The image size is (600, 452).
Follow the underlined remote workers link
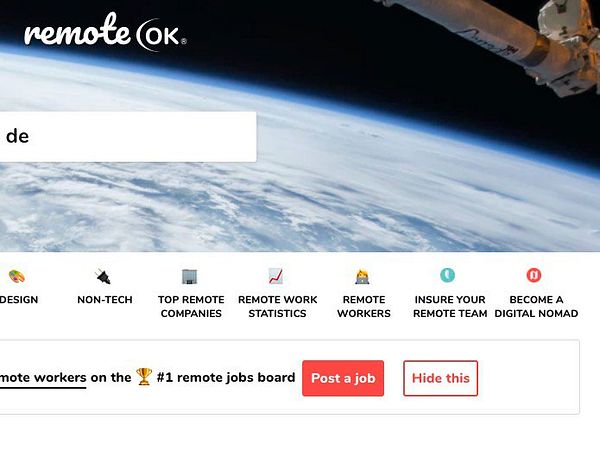[43, 378]
